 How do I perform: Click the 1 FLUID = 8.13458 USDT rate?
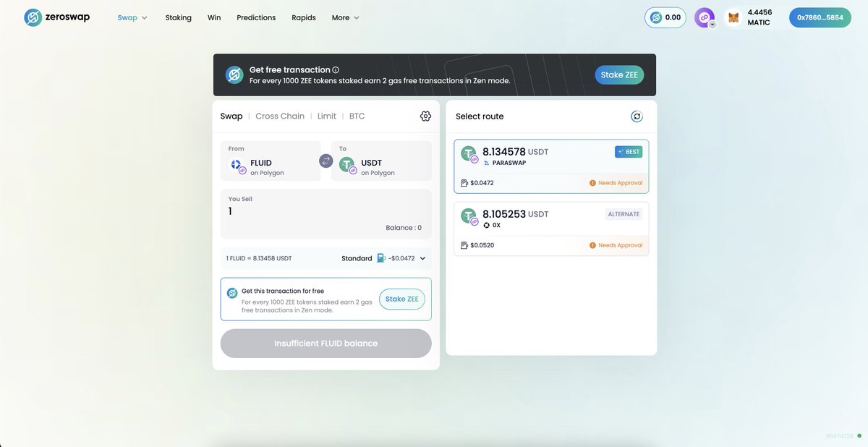259,258
